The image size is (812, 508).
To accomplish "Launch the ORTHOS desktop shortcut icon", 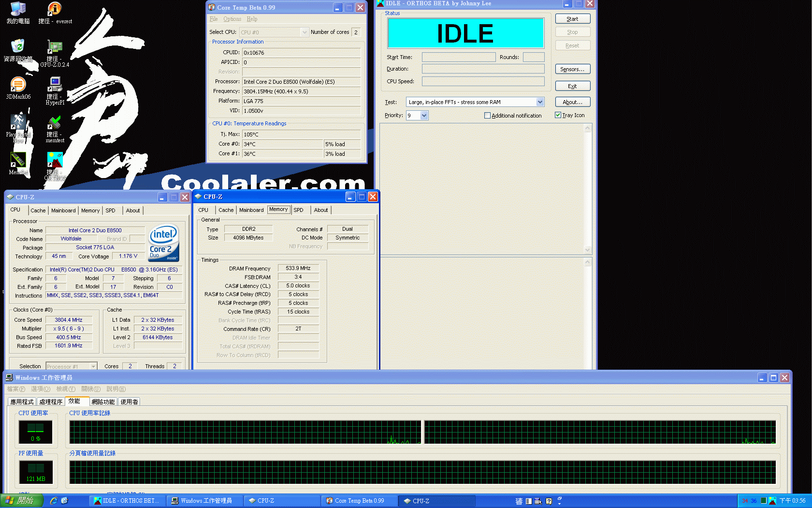I will coord(55,160).
